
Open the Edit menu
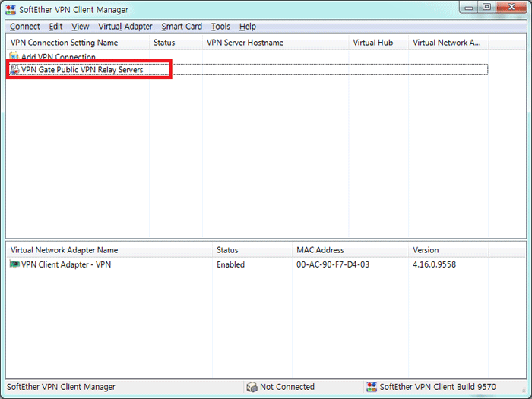[x=56, y=27]
